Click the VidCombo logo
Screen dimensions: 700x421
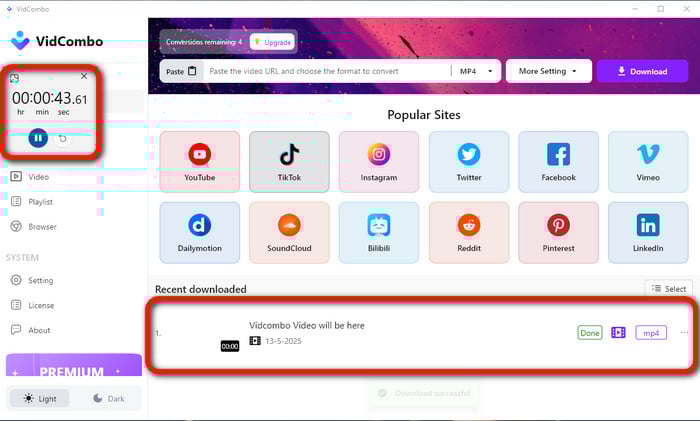click(x=57, y=41)
